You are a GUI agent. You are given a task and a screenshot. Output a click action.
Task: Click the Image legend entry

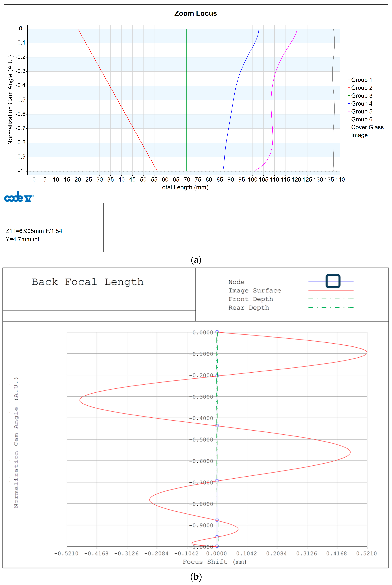click(x=359, y=135)
